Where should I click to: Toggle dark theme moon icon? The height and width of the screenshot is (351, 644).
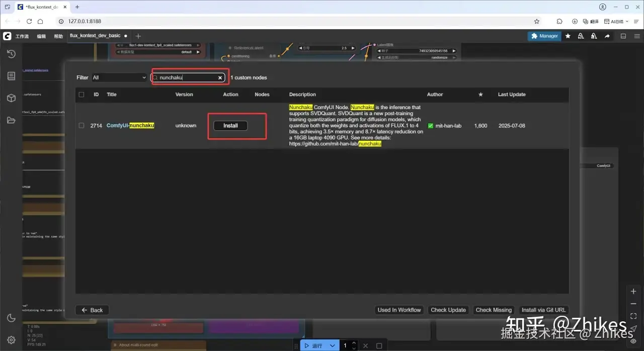[x=11, y=318]
